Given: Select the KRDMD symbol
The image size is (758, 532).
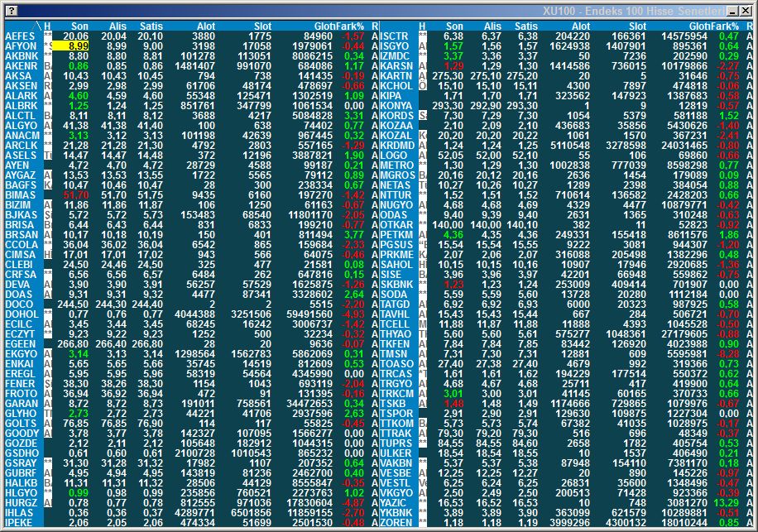Looking at the screenshot, I should [397, 146].
